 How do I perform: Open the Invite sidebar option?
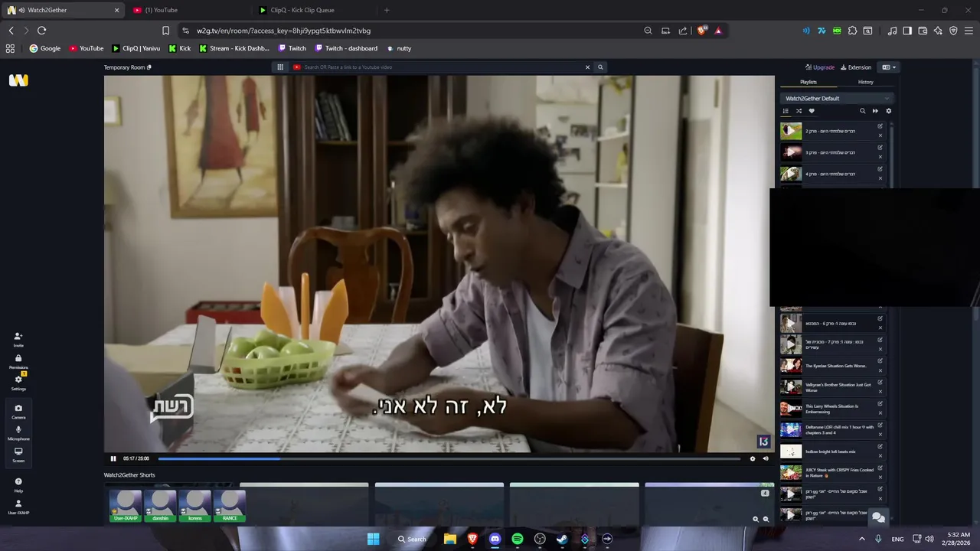[18, 339]
